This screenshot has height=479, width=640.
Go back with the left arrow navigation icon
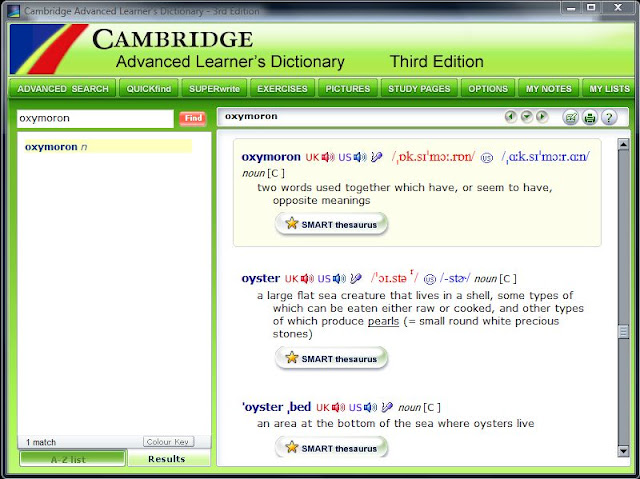[x=510, y=118]
